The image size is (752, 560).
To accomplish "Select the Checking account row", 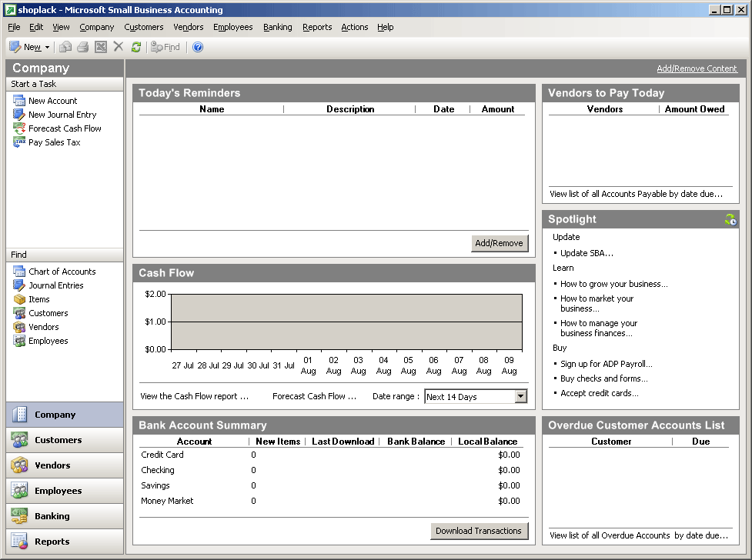I will pyautogui.click(x=331, y=470).
